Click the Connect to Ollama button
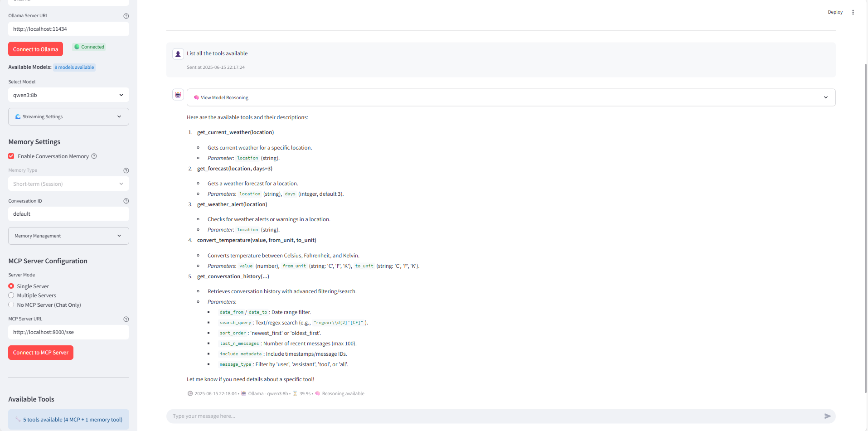This screenshot has height=431, width=868. tap(35, 49)
